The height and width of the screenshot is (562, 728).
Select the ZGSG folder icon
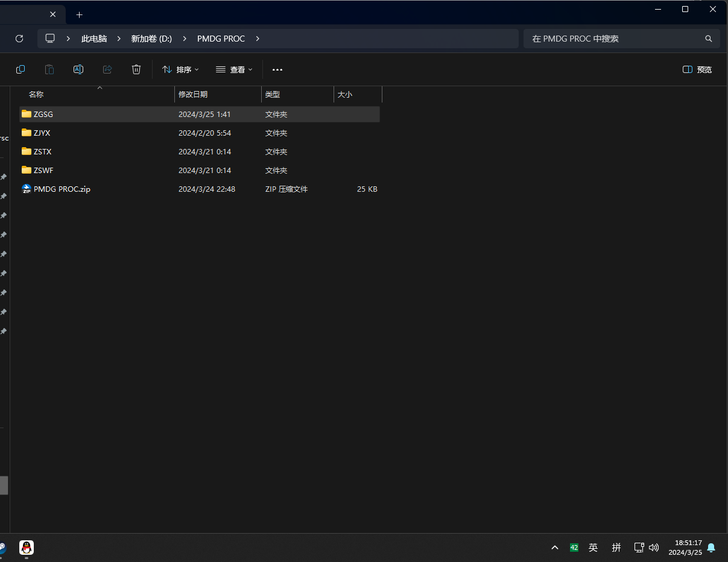26,114
